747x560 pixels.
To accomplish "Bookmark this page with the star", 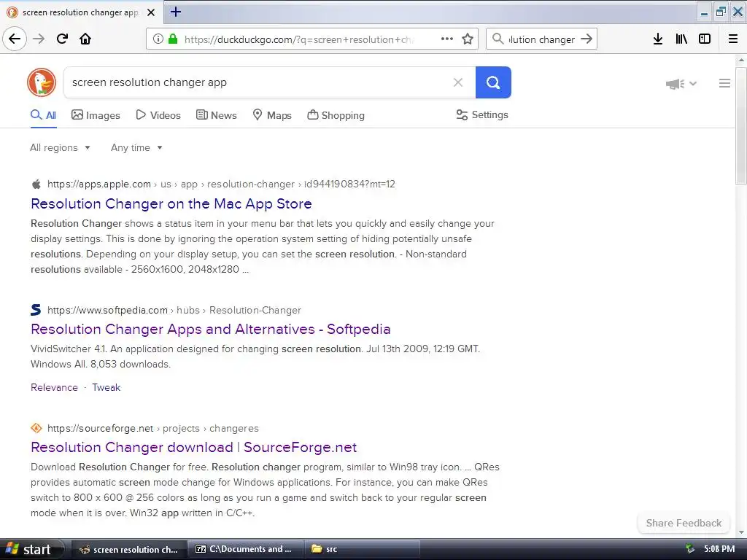I will (468, 39).
